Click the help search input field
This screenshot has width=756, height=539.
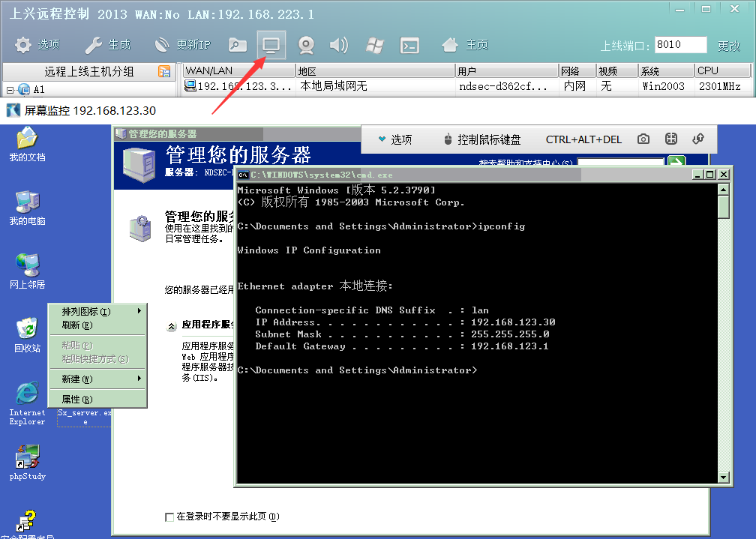click(x=620, y=162)
